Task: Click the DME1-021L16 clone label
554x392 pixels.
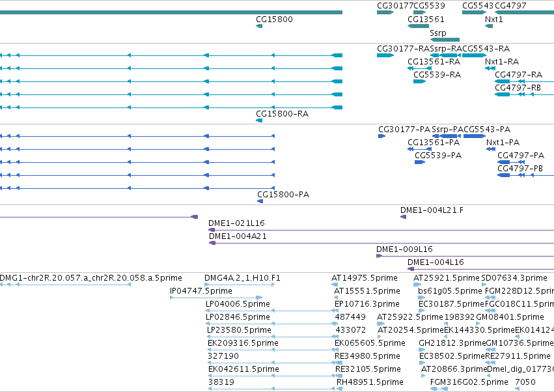Action: coord(236,223)
